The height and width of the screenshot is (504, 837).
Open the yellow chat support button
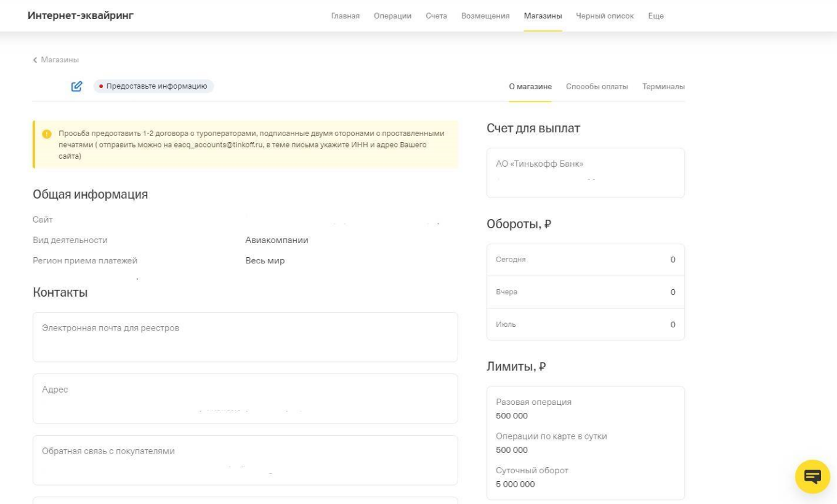coord(812,476)
